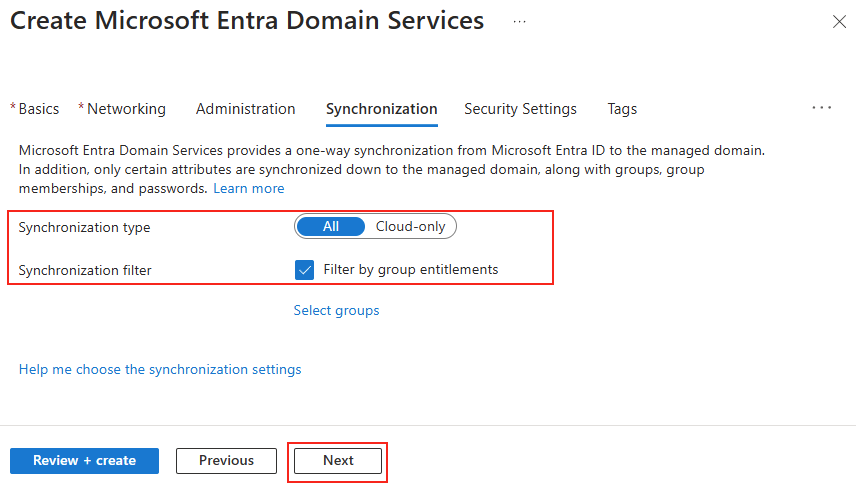856x484 pixels.
Task: Go back with the Previous button
Action: click(x=227, y=461)
